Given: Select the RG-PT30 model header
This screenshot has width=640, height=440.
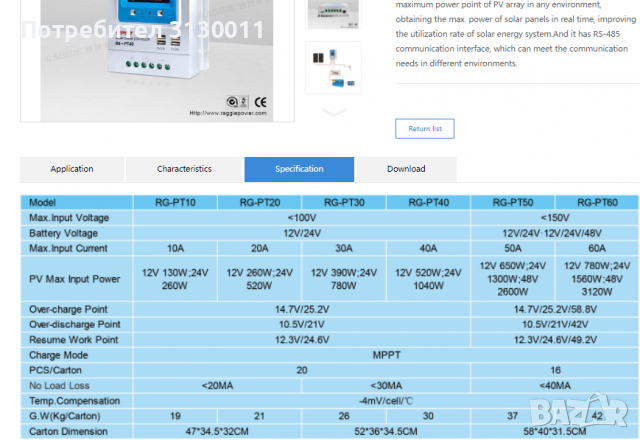Looking at the screenshot, I should (344, 203).
